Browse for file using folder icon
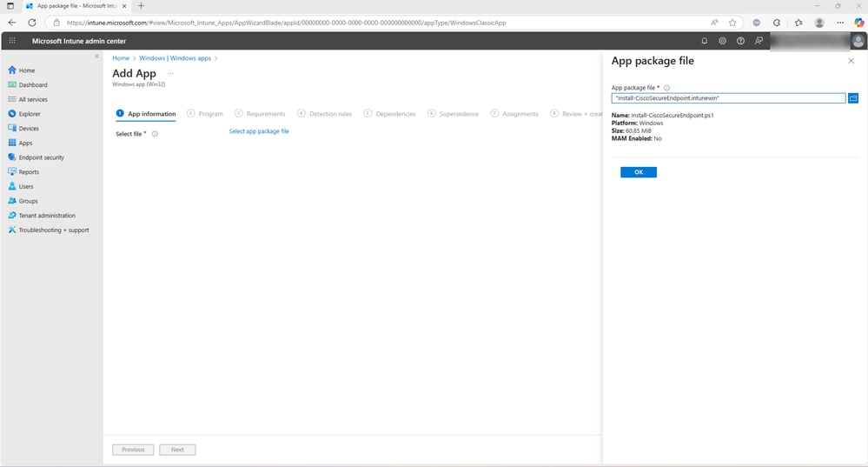 (853, 98)
